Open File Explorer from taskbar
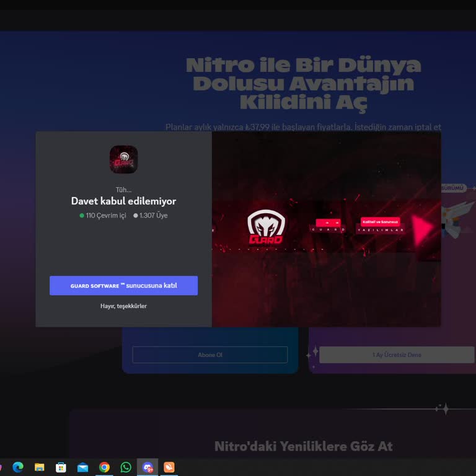Screen dimensions: 476x476 (40, 467)
